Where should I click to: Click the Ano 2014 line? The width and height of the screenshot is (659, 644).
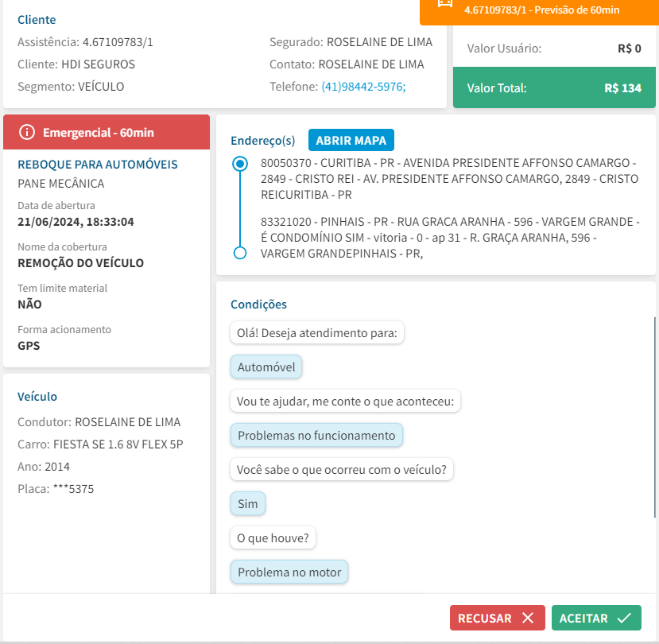[44, 467]
